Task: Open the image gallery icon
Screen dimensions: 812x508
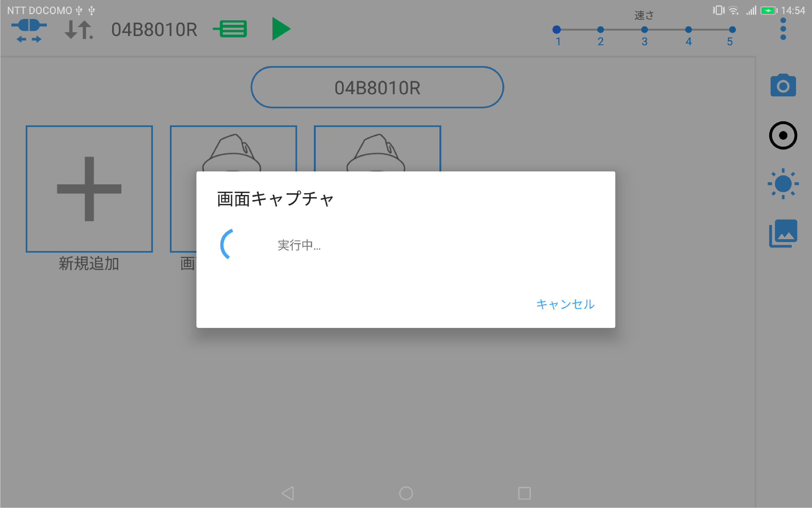Action: 783,233
